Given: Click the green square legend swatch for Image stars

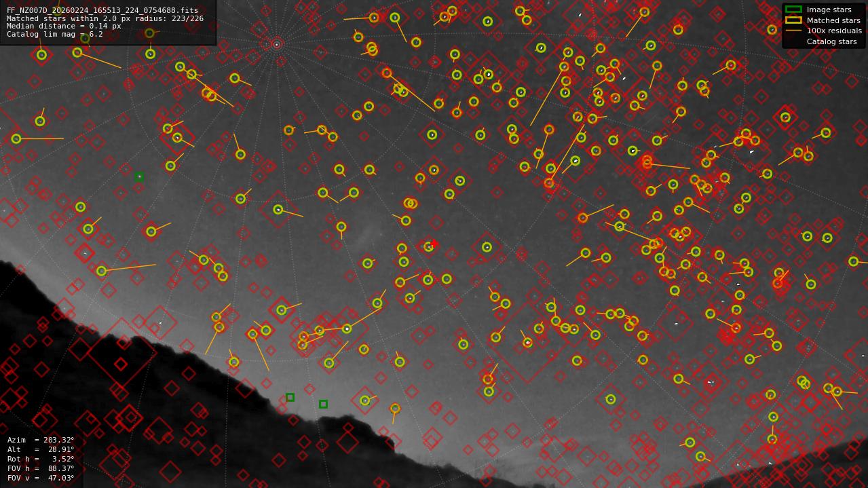Looking at the screenshot, I should tap(793, 10).
